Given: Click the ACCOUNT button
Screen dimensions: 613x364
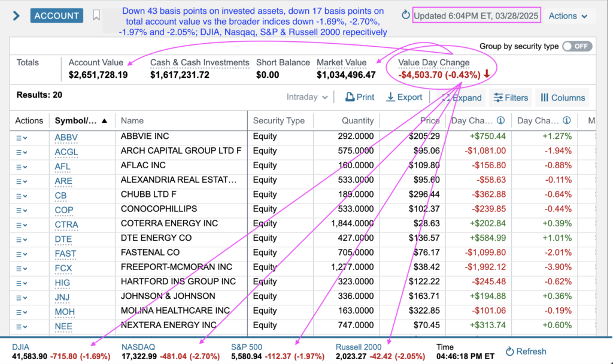Looking at the screenshot, I should click(57, 16).
